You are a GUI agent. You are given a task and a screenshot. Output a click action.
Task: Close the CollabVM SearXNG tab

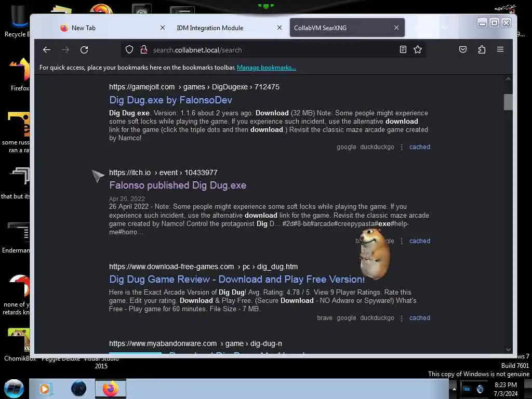[x=396, y=28]
